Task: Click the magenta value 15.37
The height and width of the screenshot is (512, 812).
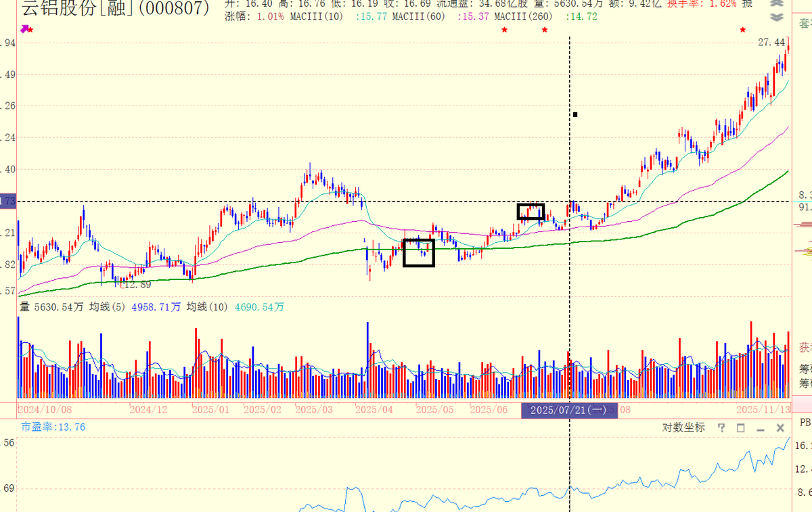Action: pyautogui.click(x=474, y=16)
